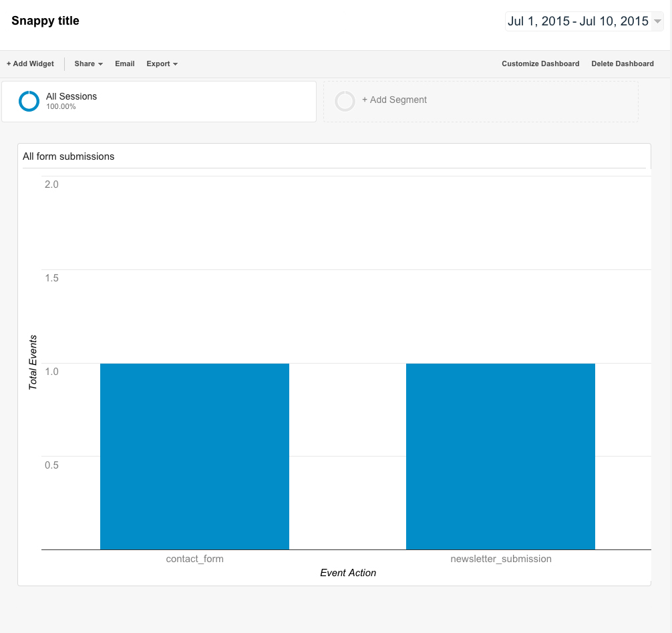Click the Total Events axis title

pyautogui.click(x=33, y=362)
